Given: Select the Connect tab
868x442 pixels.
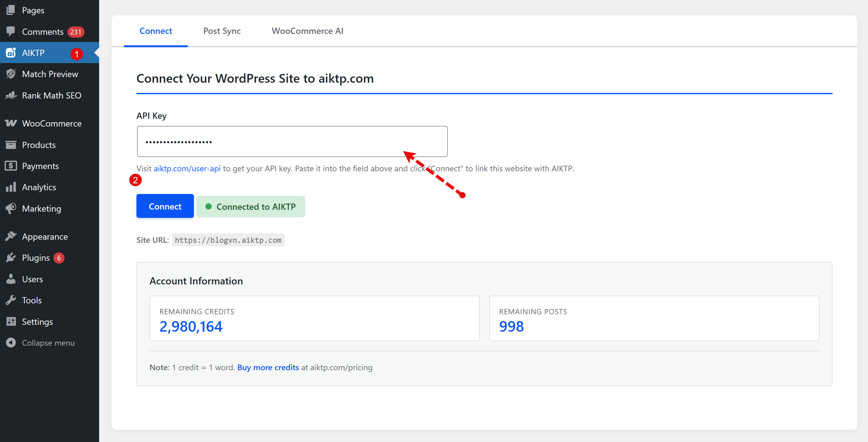Looking at the screenshot, I should [x=156, y=31].
